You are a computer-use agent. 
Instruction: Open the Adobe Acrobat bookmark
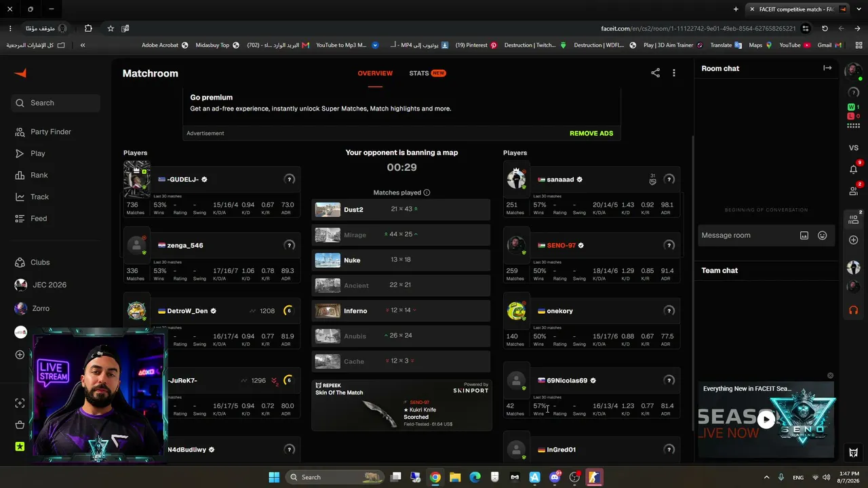[165, 45]
